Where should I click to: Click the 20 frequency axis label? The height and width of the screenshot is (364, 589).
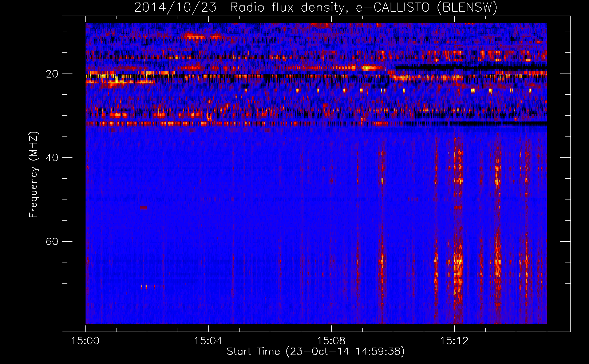[52, 74]
